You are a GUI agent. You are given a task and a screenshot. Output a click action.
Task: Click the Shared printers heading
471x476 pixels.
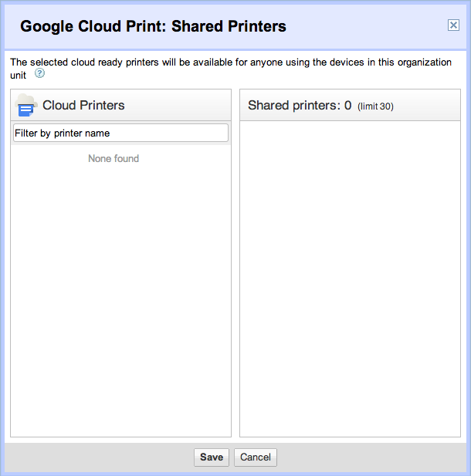pos(293,106)
